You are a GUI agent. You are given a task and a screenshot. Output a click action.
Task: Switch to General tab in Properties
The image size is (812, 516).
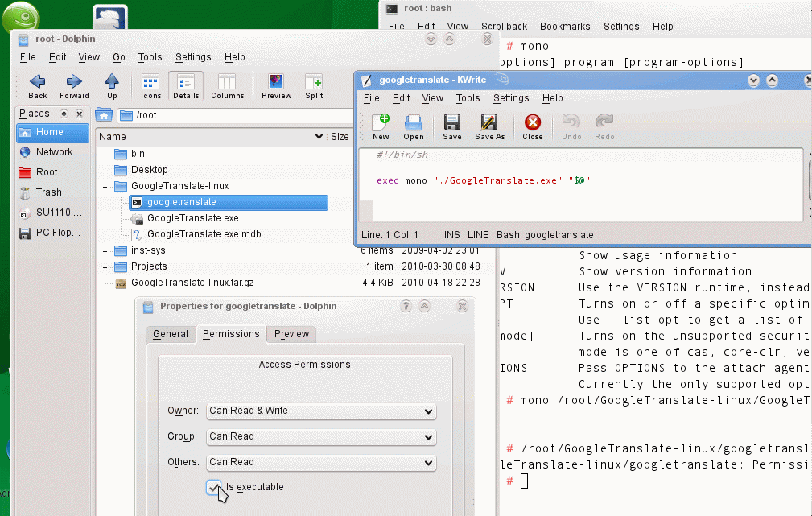click(171, 334)
